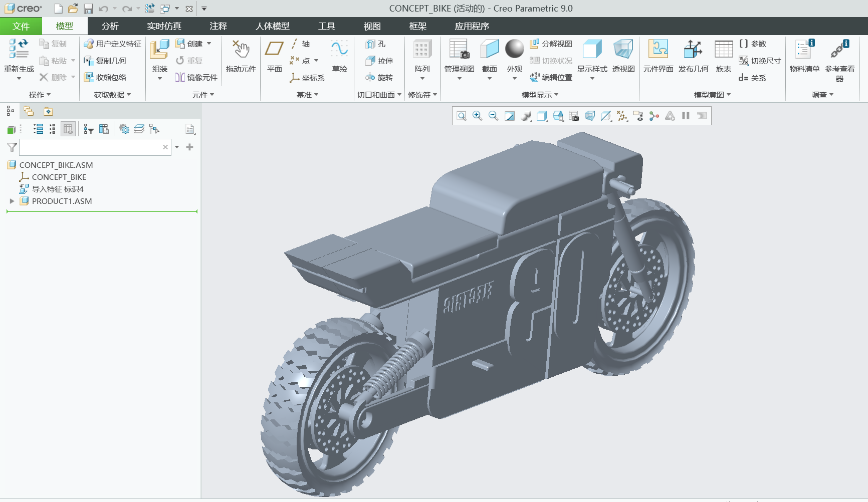The image size is (868, 502).
Task: Open the 文件 file menu
Action: point(21,26)
